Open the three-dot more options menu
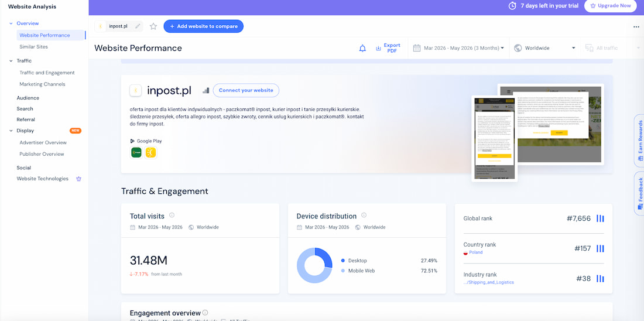Image resolution: width=644 pixels, height=321 pixels. (x=636, y=27)
